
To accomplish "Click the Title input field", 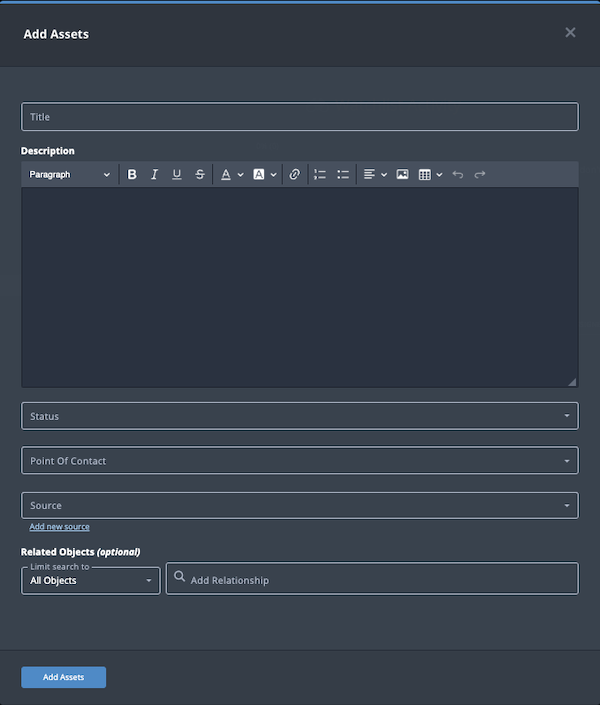I will tap(300, 117).
